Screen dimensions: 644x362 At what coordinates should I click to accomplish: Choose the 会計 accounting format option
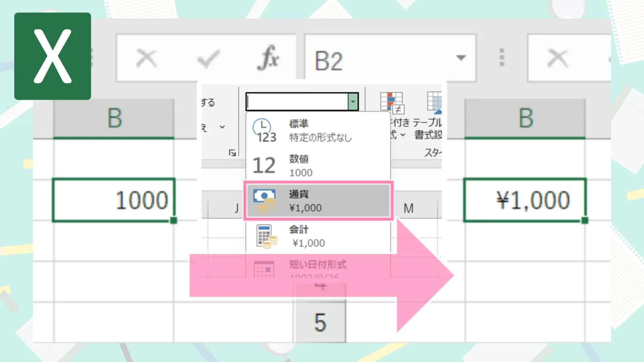click(318, 236)
